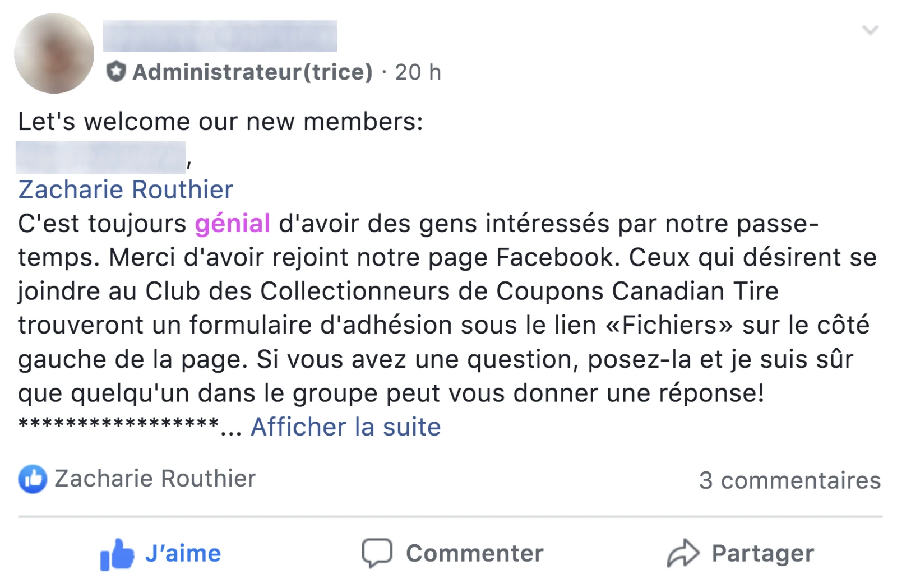Click the blue like reaction icon

coord(33,479)
